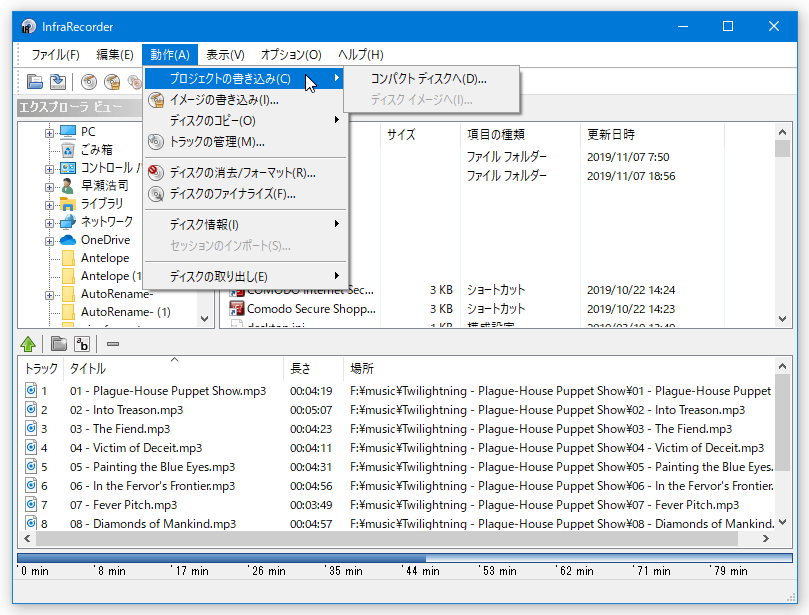
Task: Click the InfraRecorder title bar app icon
Action: click(29, 26)
